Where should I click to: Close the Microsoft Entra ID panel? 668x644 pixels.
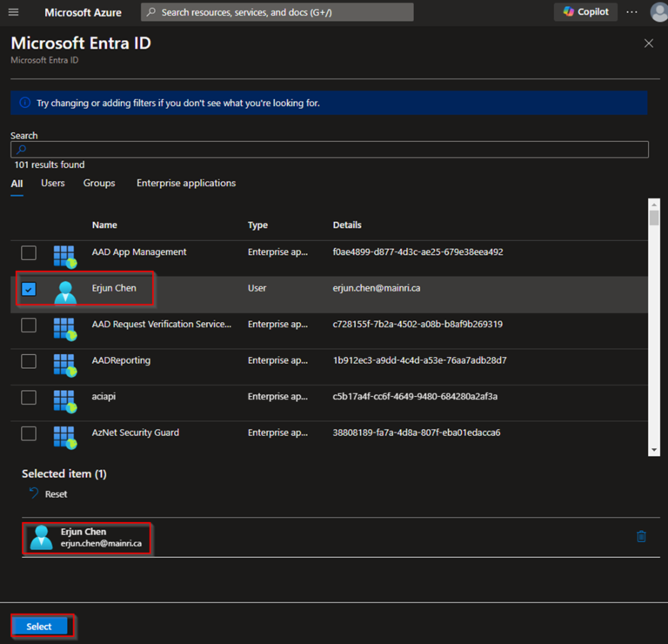click(x=648, y=44)
